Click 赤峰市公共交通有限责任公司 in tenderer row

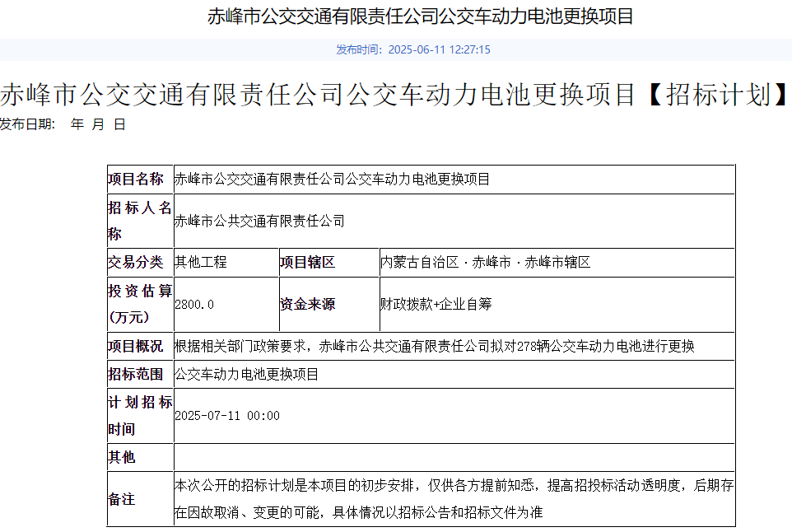[x=259, y=222]
